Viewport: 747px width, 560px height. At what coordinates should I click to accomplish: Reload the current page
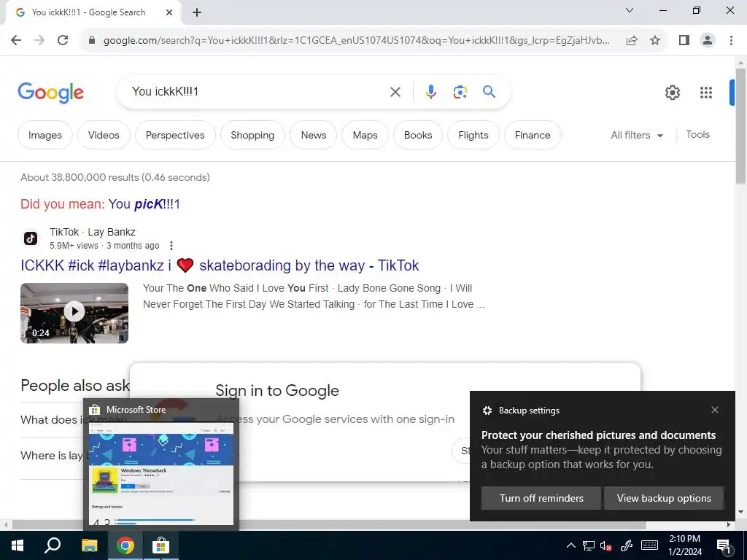click(x=63, y=40)
